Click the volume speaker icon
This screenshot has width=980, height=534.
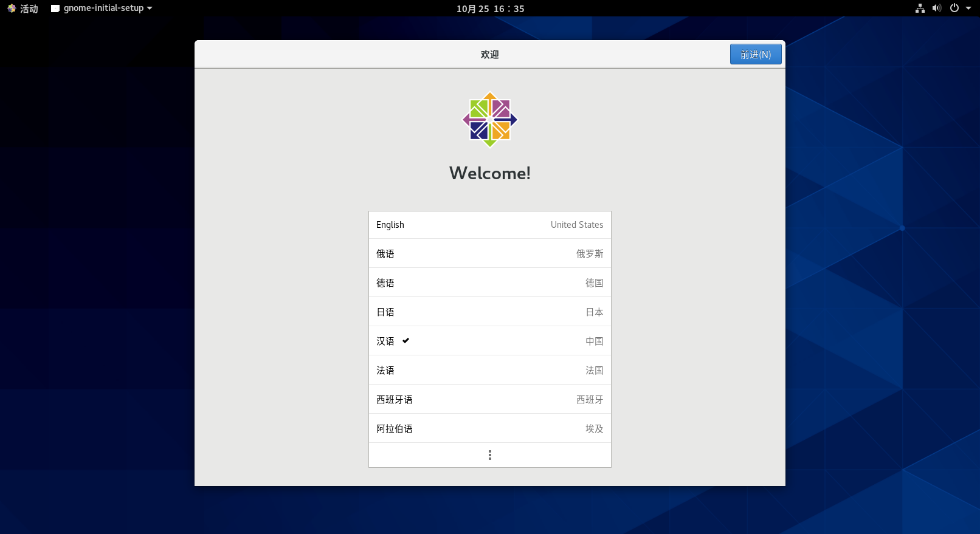tap(937, 9)
